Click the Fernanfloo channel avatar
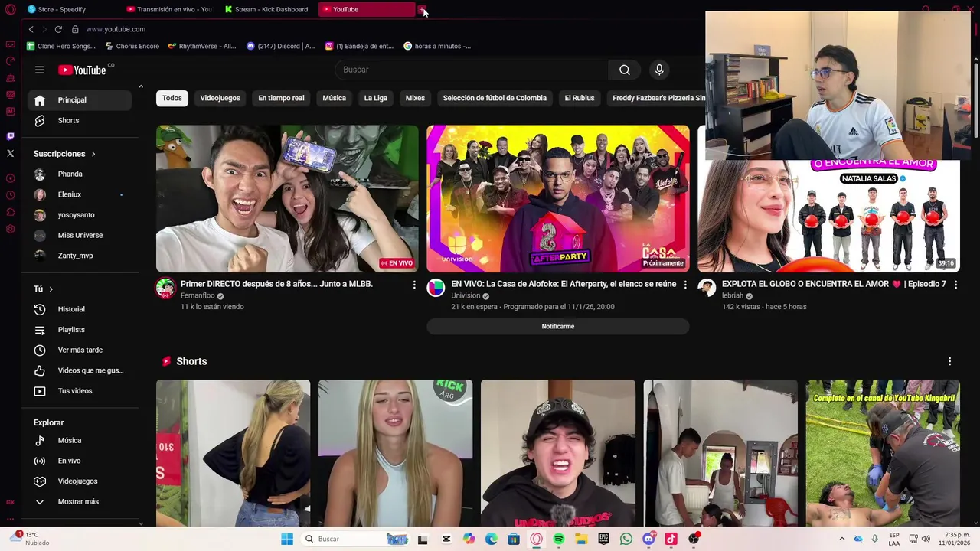 [x=165, y=288]
